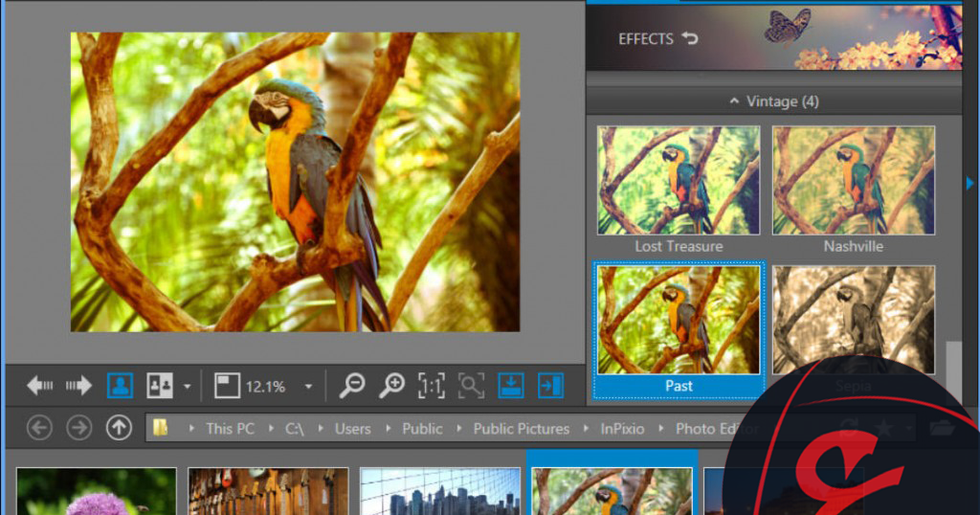Click the export arrow icon

[x=550, y=386]
